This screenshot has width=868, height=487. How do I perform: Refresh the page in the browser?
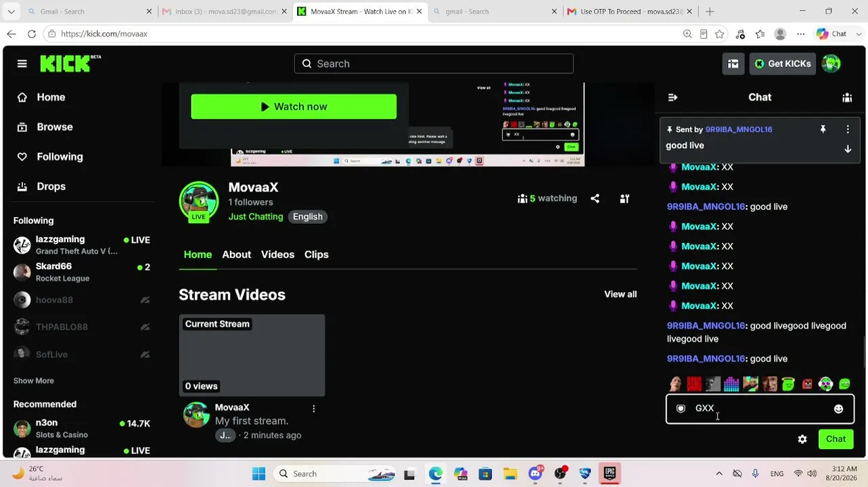click(x=32, y=34)
